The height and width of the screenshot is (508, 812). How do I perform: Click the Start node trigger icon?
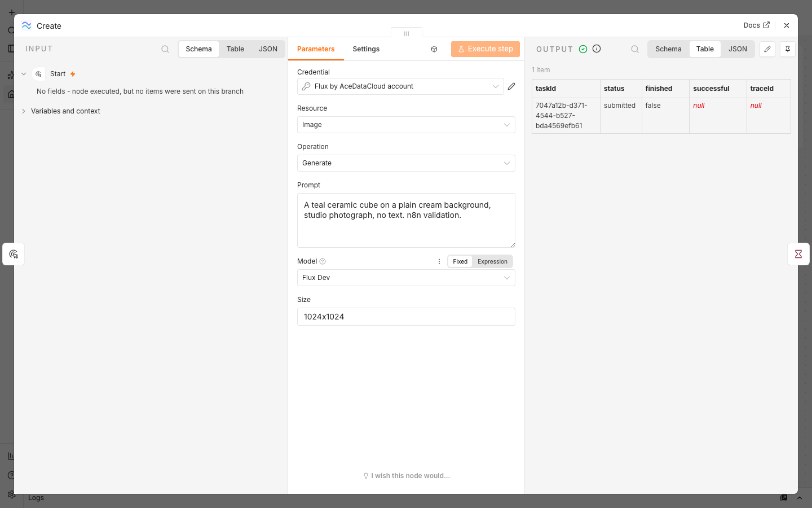[38, 74]
